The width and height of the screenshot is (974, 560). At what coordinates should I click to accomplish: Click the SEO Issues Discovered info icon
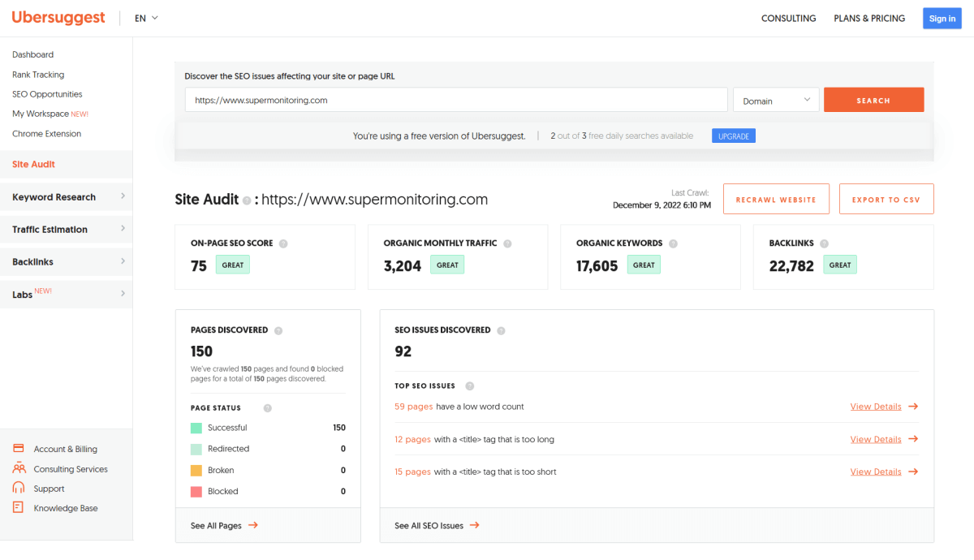pyautogui.click(x=501, y=330)
